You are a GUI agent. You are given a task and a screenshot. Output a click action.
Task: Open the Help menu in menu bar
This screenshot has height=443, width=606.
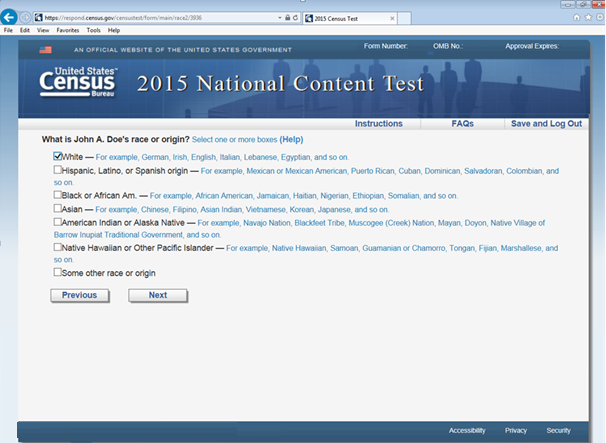[x=114, y=30]
